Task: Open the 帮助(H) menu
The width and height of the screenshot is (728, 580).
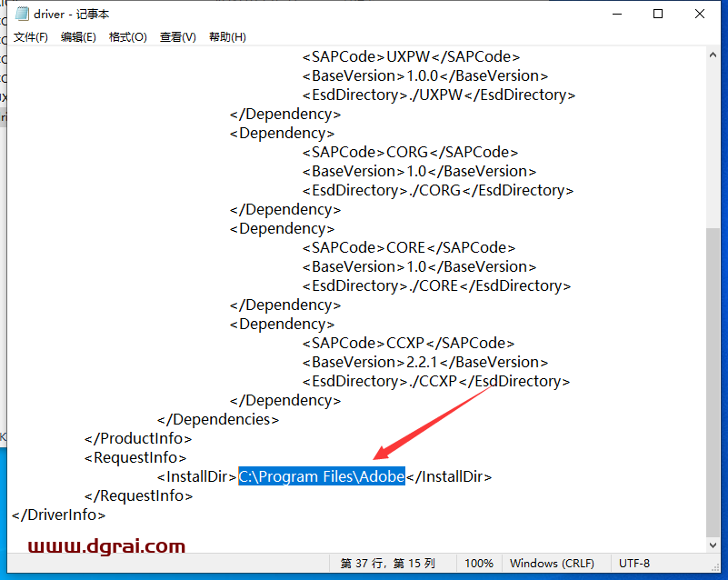Action: 227,37
